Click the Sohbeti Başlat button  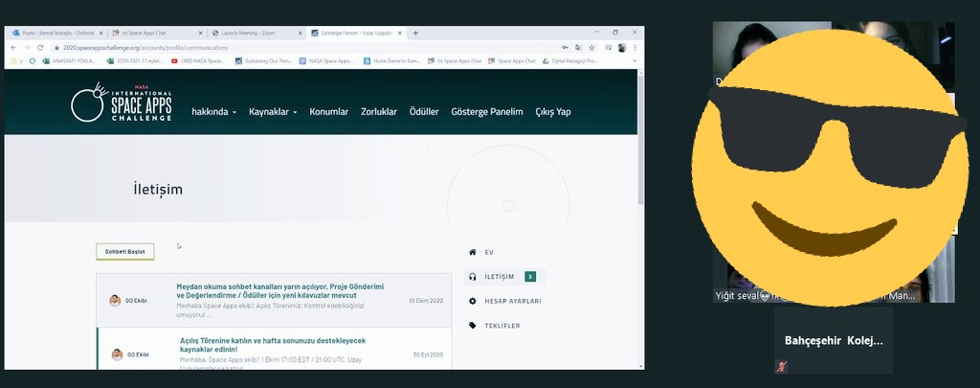(125, 252)
